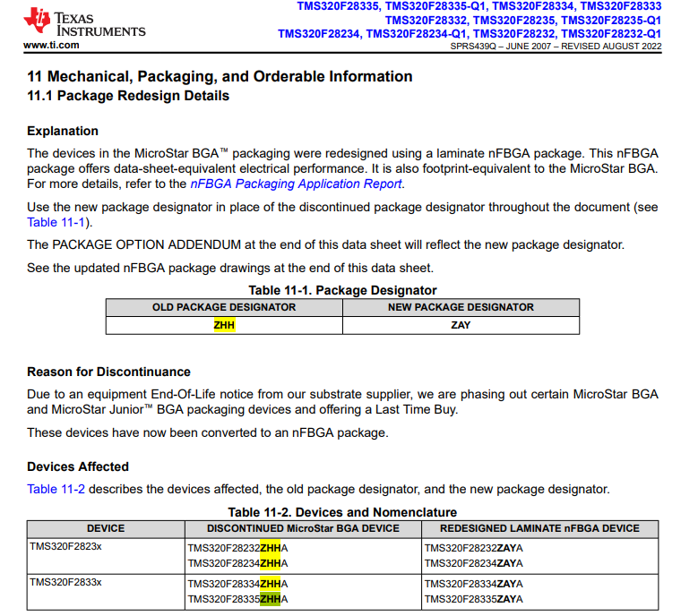Click the Texas Instruments logo

pos(85,21)
